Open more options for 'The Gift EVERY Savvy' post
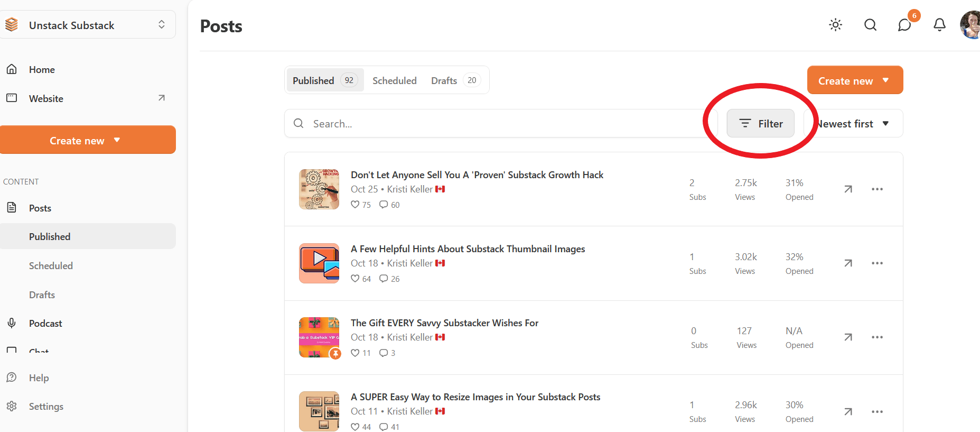980x432 pixels. (877, 337)
